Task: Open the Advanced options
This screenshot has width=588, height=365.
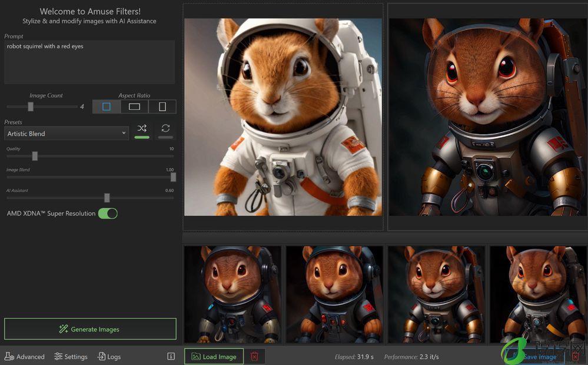Action: (24, 356)
